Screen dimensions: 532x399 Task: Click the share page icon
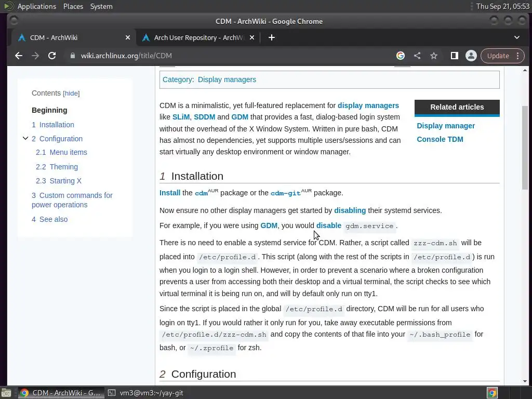pos(417,56)
